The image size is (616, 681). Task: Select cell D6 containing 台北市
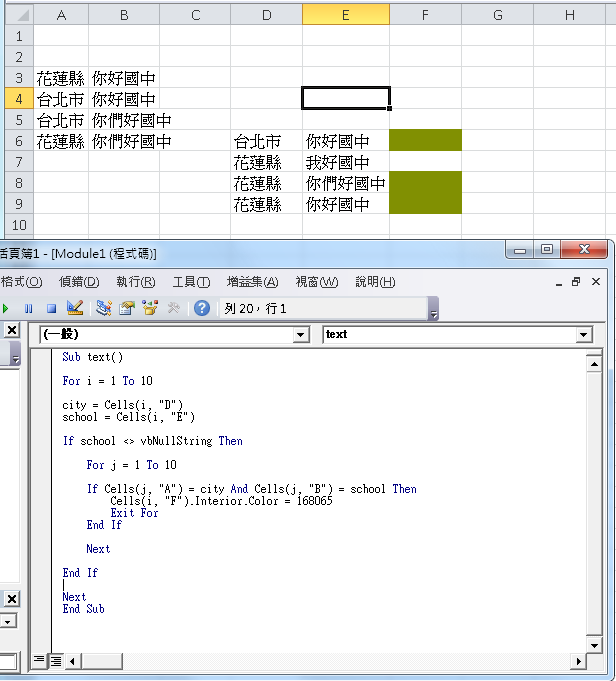[x=266, y=141]
